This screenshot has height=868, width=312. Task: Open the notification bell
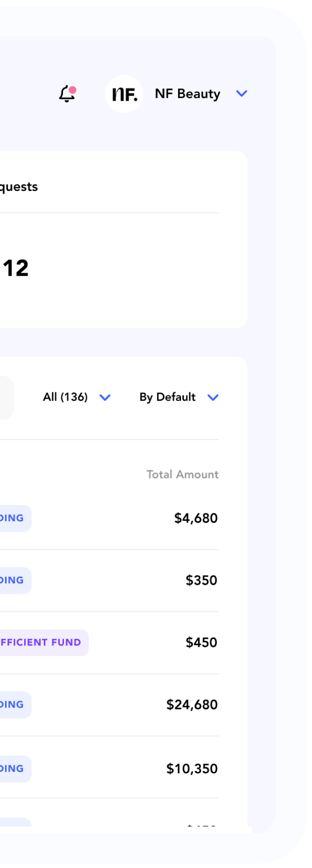coord(68,94)
